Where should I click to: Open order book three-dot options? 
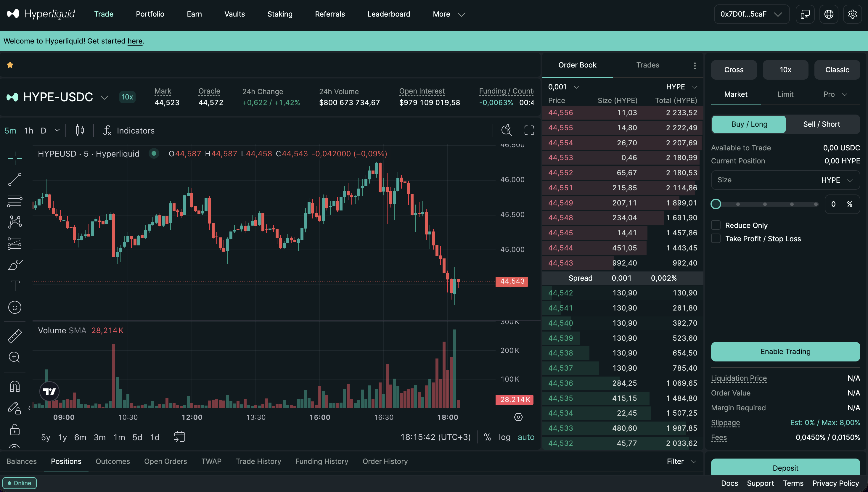tap(695, 65)
